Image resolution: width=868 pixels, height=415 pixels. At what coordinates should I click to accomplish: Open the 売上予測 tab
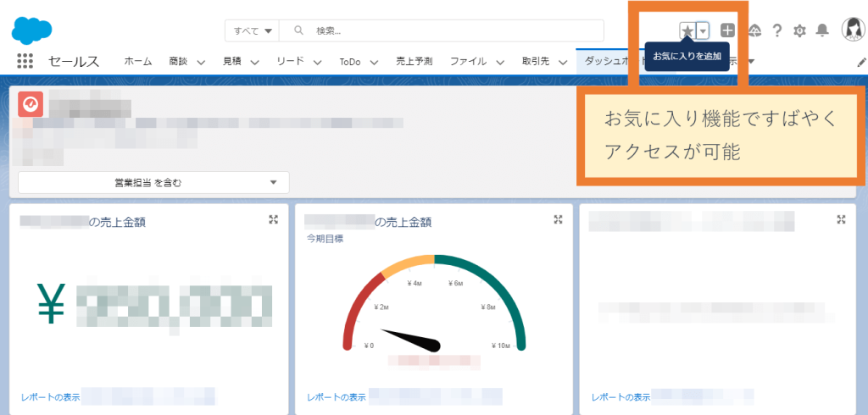(x=414, y=62)
